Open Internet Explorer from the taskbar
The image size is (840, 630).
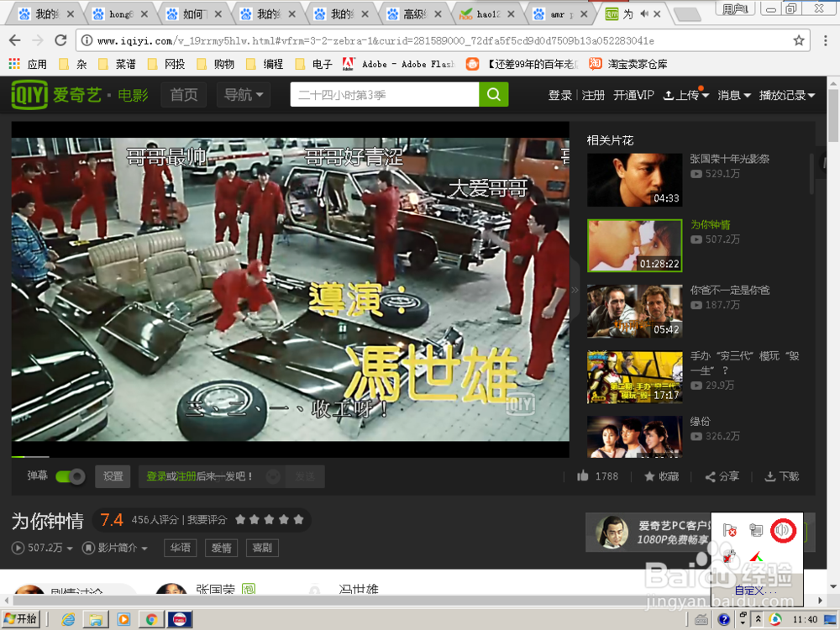(68, 619)
